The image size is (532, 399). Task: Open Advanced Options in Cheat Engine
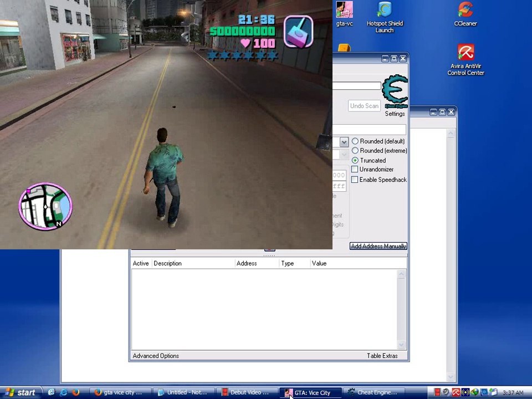point(156,356)
